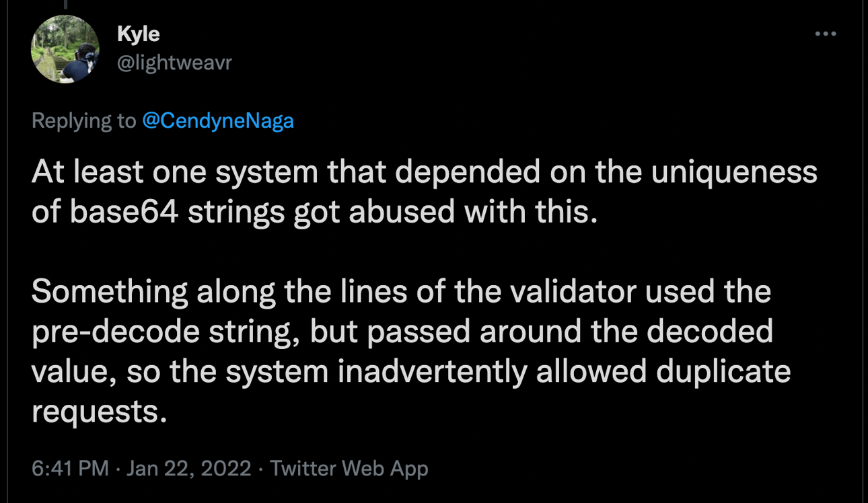Click the thread connector line above the avatar
The width and height of the screenshot is (868, 503).
[x=65, y=4]
